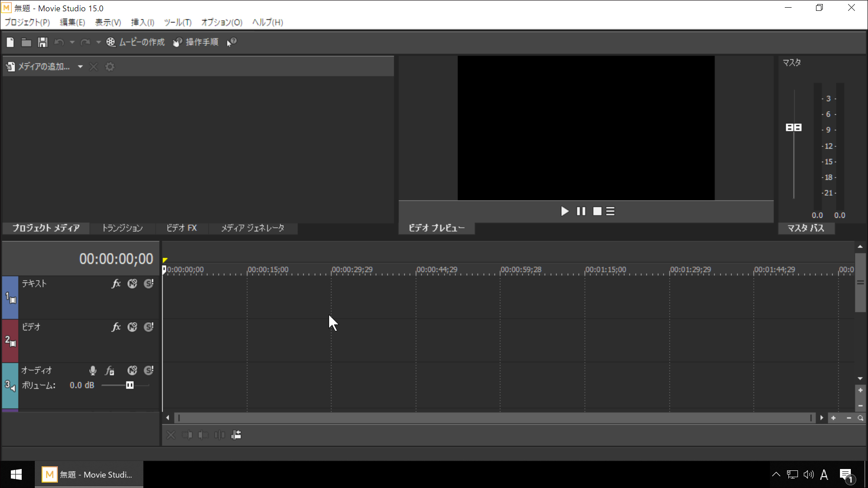Solo the オーディオ track
Viewport: 868px width, 488px height.
[x=149, y=371]
